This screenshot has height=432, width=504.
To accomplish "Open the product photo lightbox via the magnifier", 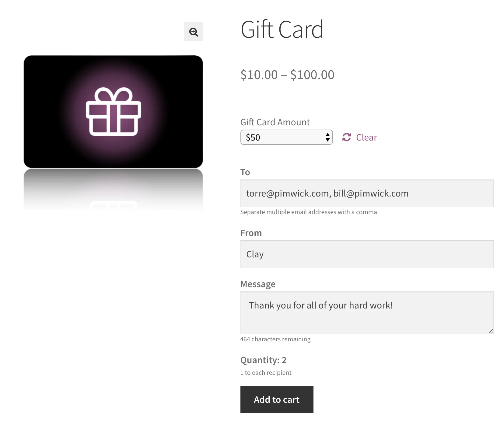I will (x=194, y=32).
